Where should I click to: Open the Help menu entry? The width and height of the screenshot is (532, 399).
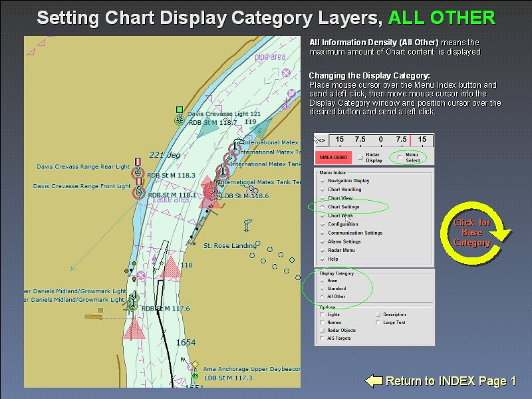(x=332, y=259)
